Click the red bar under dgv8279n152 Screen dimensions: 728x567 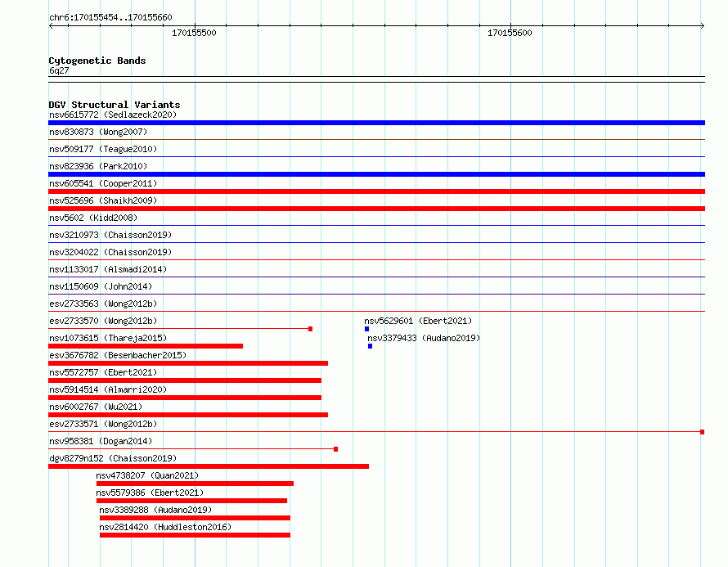pyautogui.click(x=209, y=466)
